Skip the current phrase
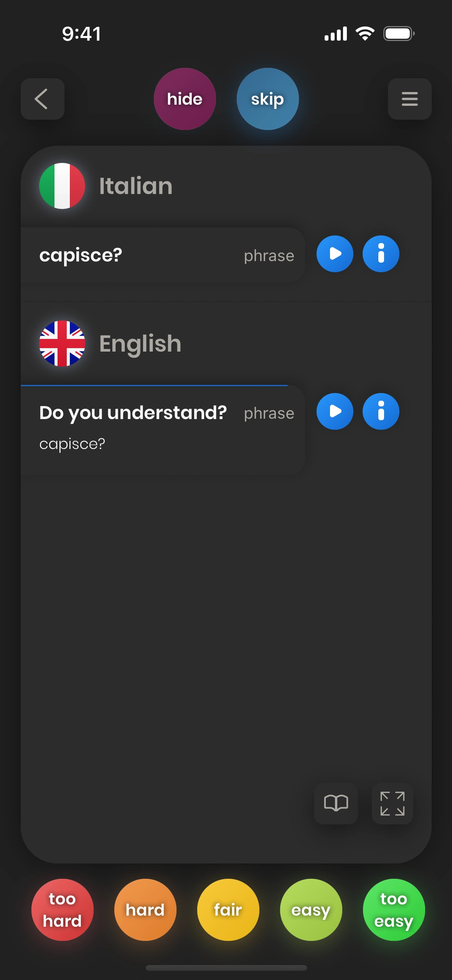452x980 pixels. tap(267, 99)
